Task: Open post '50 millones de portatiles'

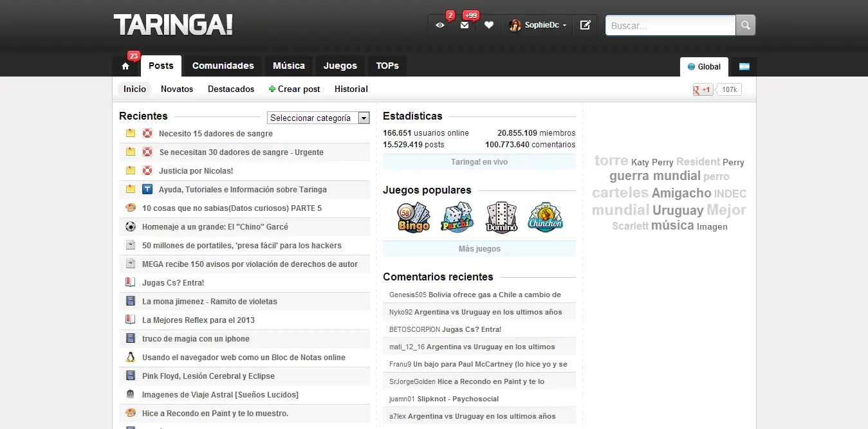Action: click(242, 246)
